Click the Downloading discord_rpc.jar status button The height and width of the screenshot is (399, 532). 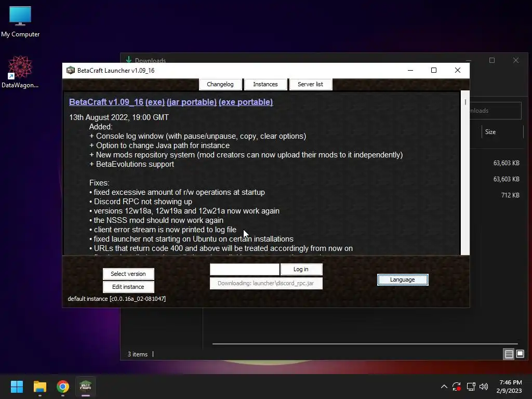coord(266,283)
